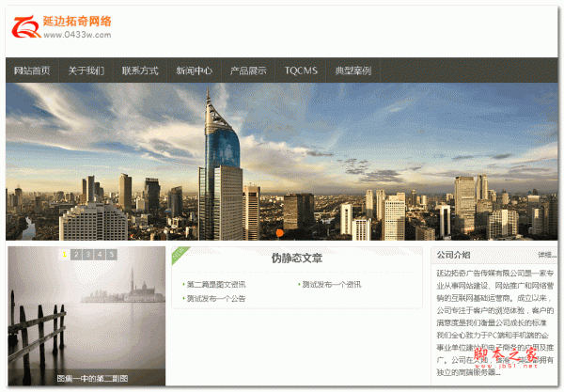Click the caption 图集一中的第二副图

(x=92, y=378)
